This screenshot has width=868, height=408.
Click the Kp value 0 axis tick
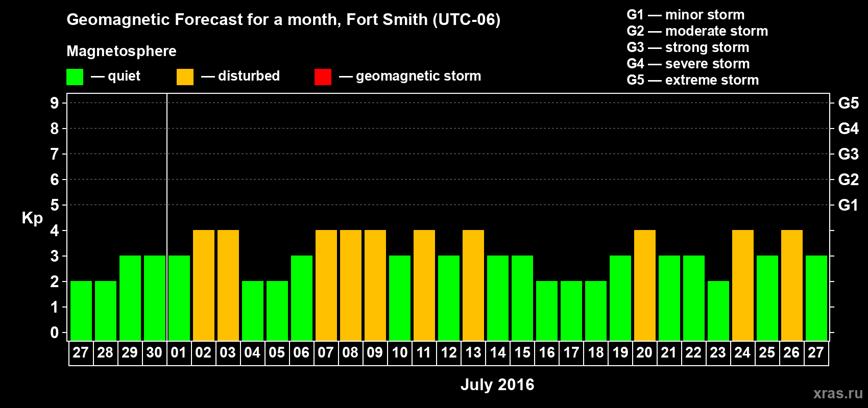(x=55, y=333)
